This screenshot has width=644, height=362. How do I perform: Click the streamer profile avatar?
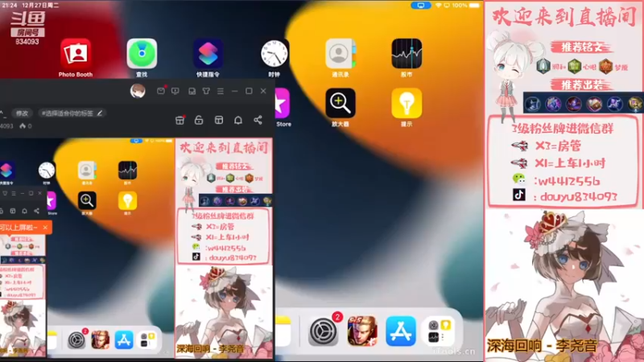138,91
